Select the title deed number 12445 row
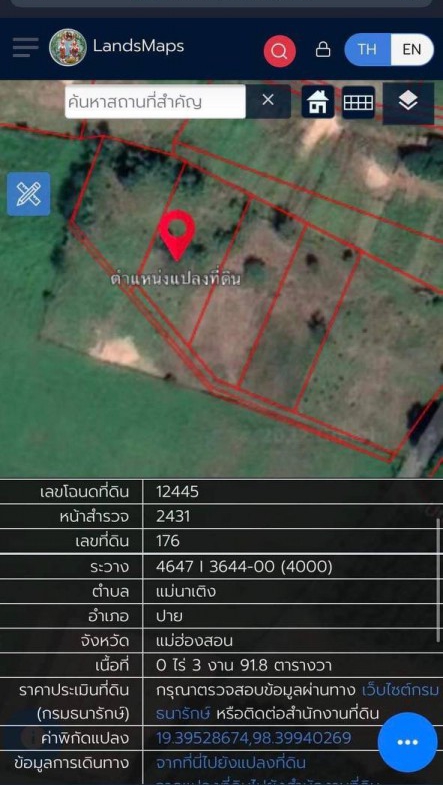443x785 pixels. click(x=221, y=492)
